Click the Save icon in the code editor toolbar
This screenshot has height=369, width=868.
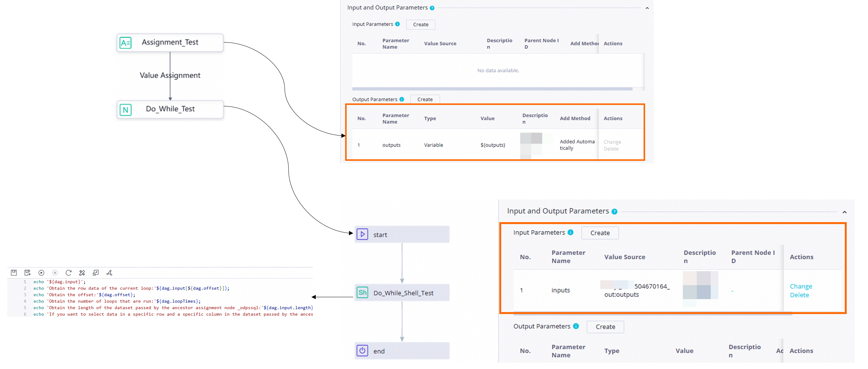pos(14,273)
